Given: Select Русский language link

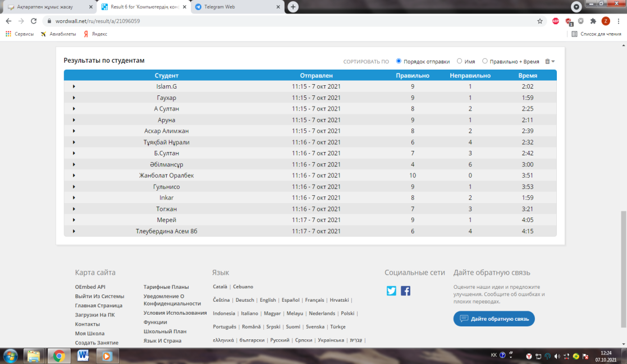Looking at the screenshot, I should point(280,340).
